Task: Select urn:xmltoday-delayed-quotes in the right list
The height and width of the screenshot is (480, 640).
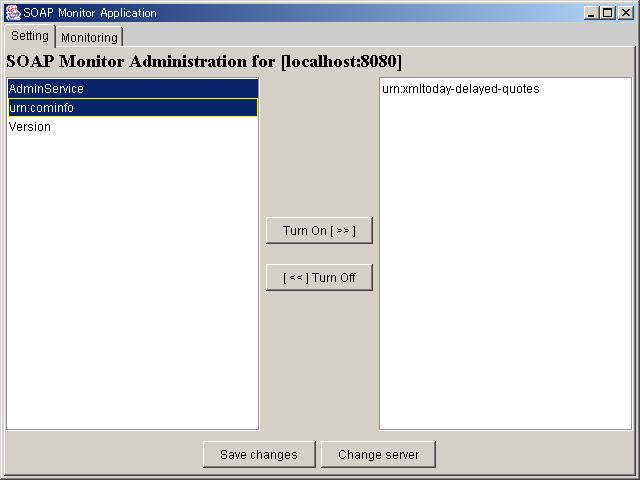Action: coord(460,89)
